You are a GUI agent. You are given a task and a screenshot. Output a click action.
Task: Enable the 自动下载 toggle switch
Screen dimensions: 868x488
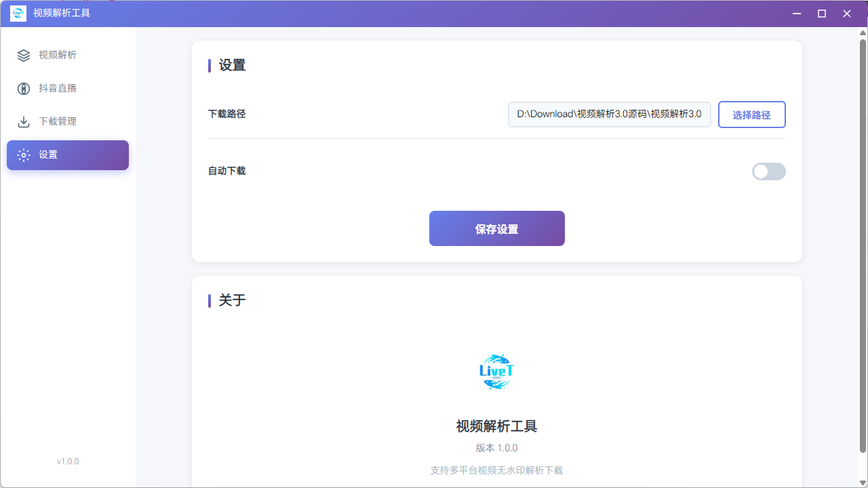[x=768, y=171]
